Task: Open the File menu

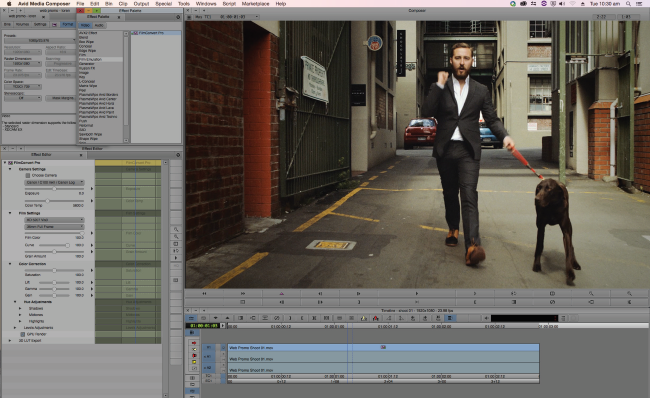Action: pyautogui.click(x=80, y=4)
